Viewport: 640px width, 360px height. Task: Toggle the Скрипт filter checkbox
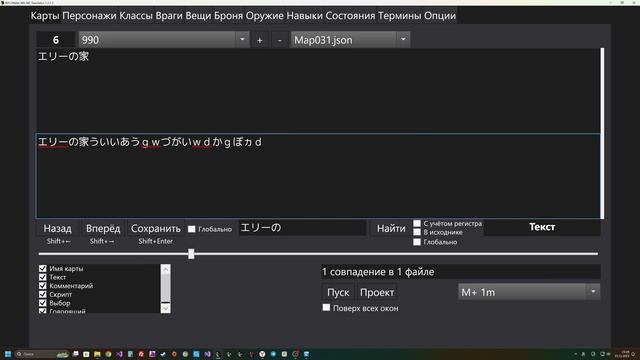pyautogui.click(x=42, y=294)
